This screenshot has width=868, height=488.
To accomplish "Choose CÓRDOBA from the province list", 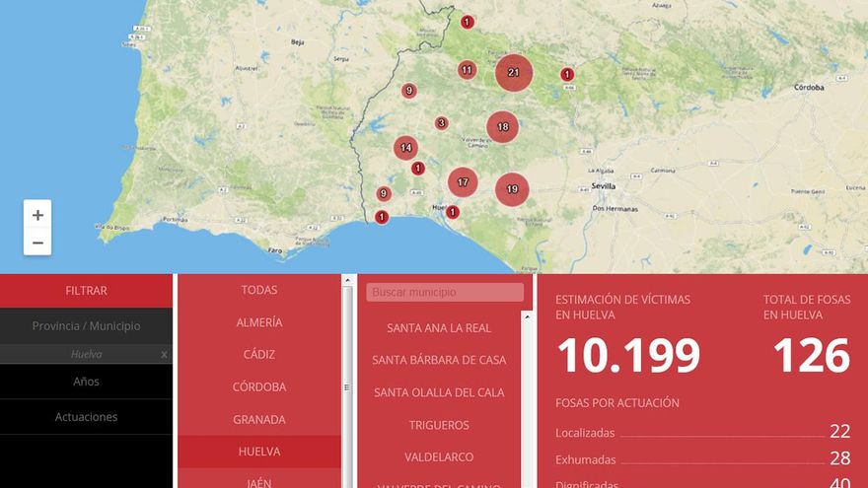I will coord(259,386).
